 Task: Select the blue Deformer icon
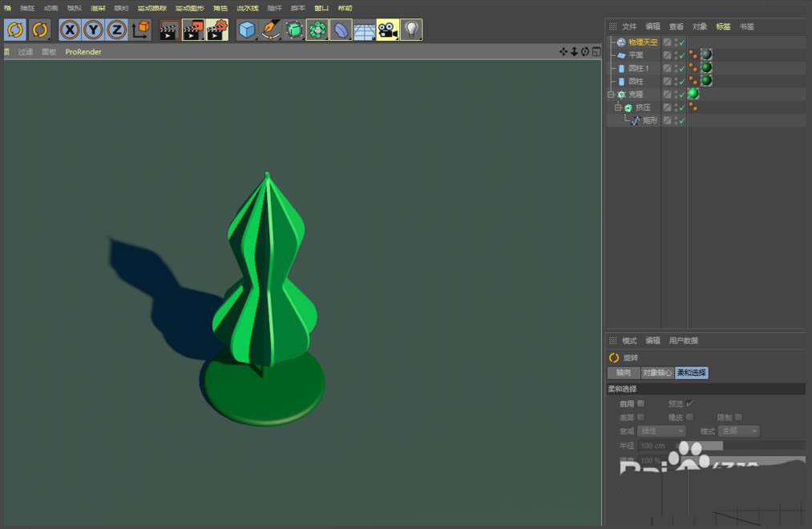[x=341, y=30]
